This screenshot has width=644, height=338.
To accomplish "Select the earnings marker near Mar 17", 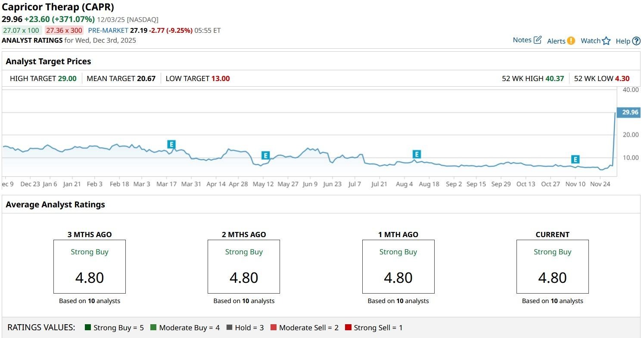I will pyautogui.click(x=171, y=144).
